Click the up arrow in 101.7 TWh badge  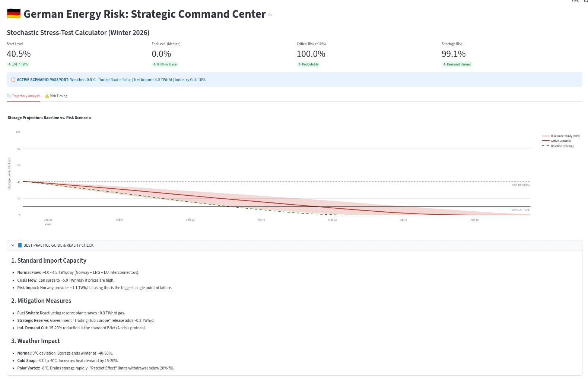pyautogui.click(x=10, y=64)
